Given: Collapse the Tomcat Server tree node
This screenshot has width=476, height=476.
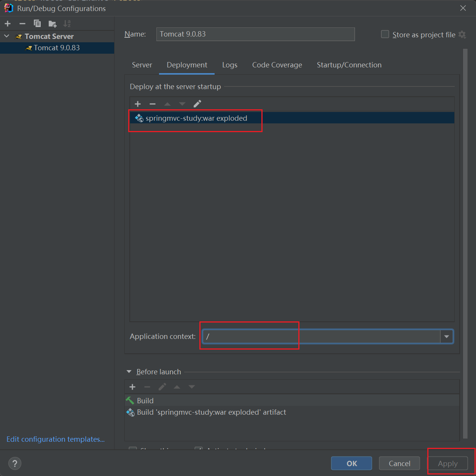Looking at the screenshot, I should pyautogui.click(x=7, y=36).
